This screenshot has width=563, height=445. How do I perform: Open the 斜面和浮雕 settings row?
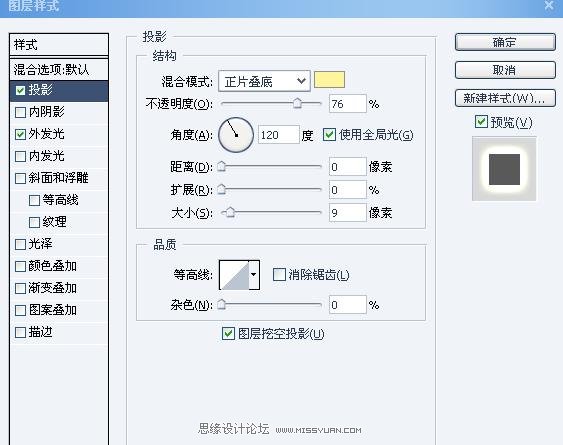pos(59,178)
